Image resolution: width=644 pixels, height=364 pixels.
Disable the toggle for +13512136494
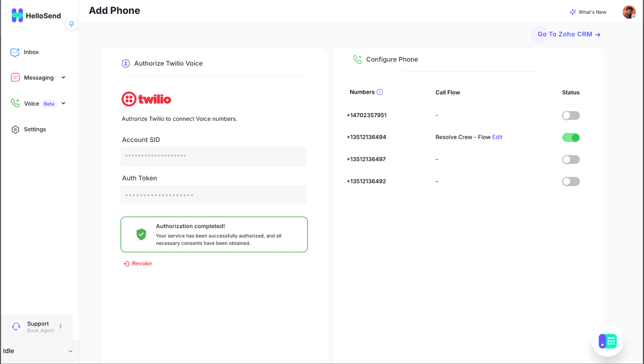[x=571, y=138]
